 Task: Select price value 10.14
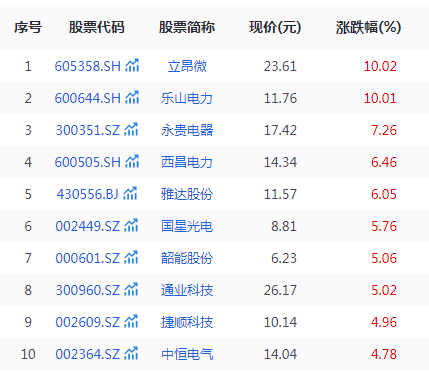coord(280,322)
